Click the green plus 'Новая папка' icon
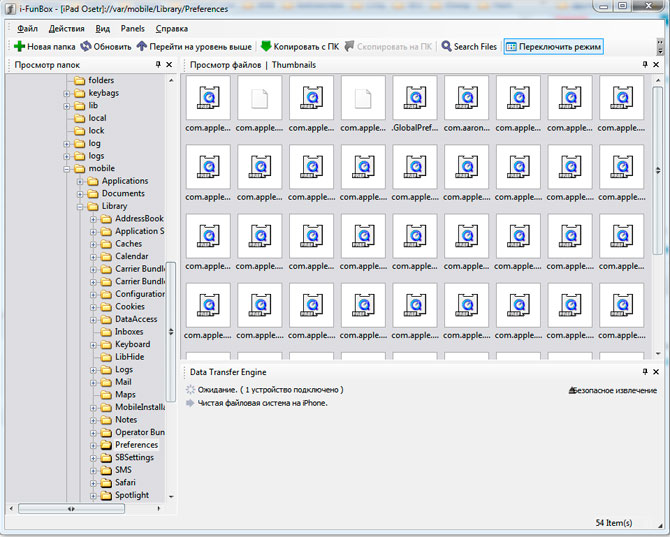This screenshot has height=537, width=670. click(x=19, y=46)
